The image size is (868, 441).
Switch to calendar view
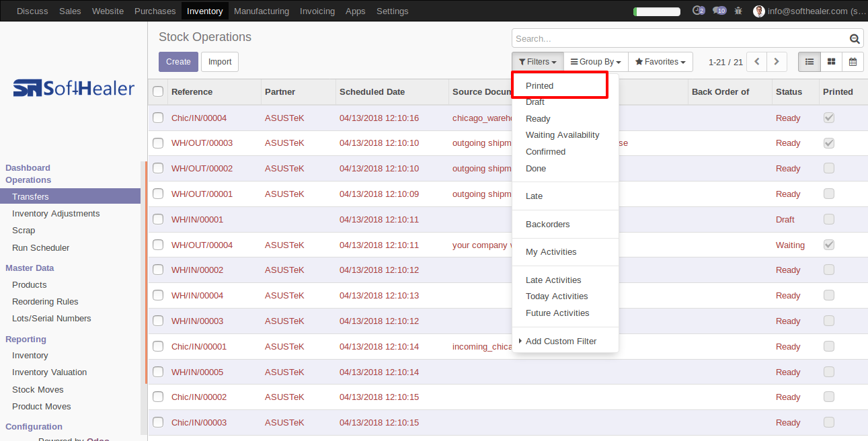pyautogui.click(x=853, y=62)
